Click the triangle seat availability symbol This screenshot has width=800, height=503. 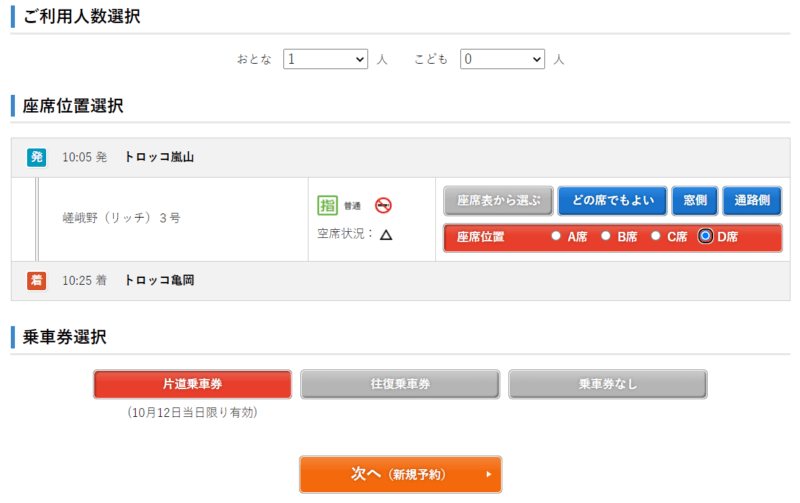(386, 235)
